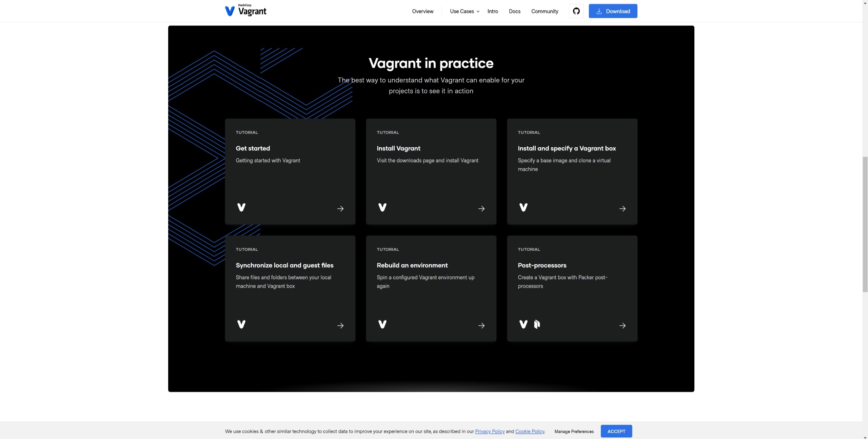Open the Use Cases menu

pos(465,11)
